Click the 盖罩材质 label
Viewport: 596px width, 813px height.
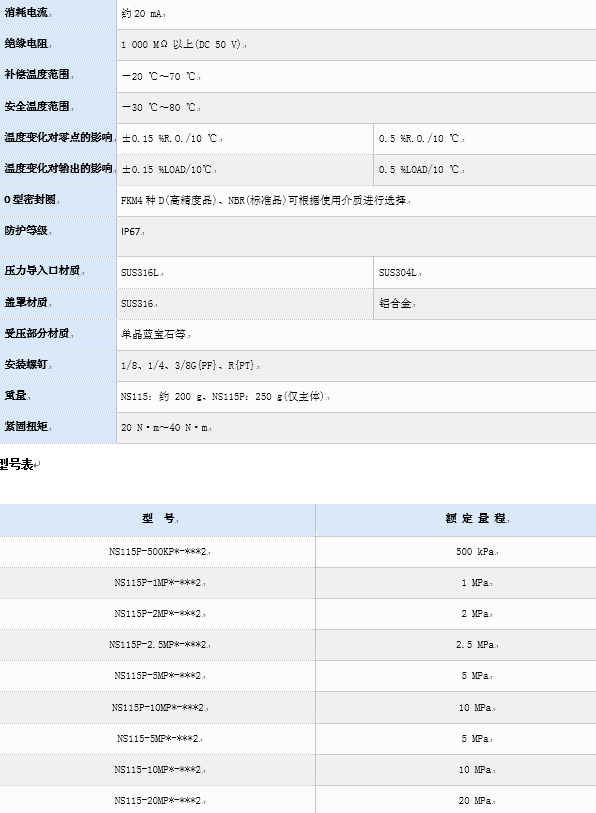pyautogui.click(x=28, y=302)
